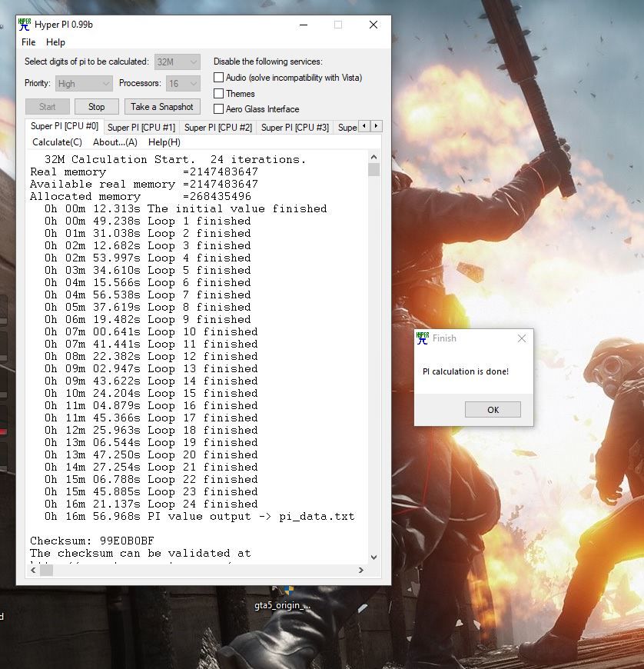
Task: Expand the Priority High dropdown
Action: pyautogui.click(x=84, y=84)
